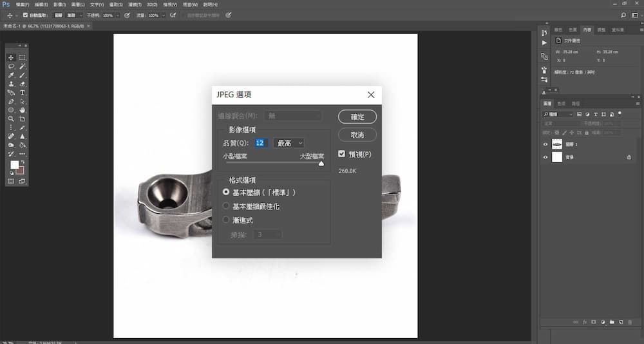Select the Path Selection arrow tool
644x344 pixels.
[22, 102]
